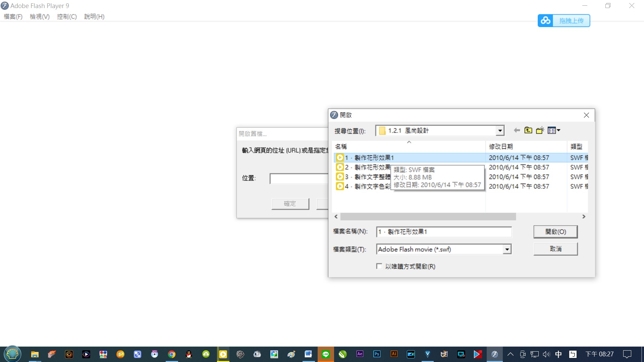The width and height of the screenshot is (644, 362).
Task: Open Word from the taskbar
Action: pos(308,354)
